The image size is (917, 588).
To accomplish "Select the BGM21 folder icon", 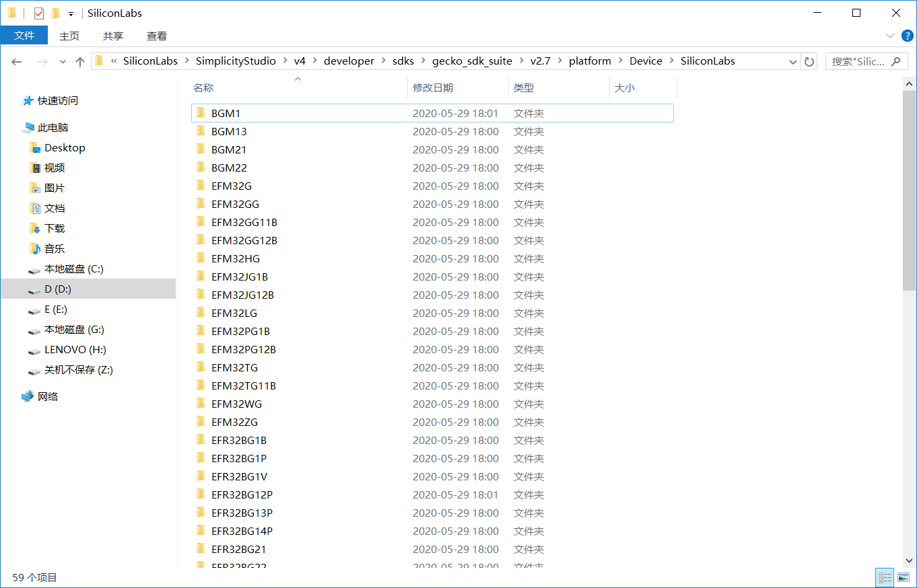I will (x=201, y=149).
